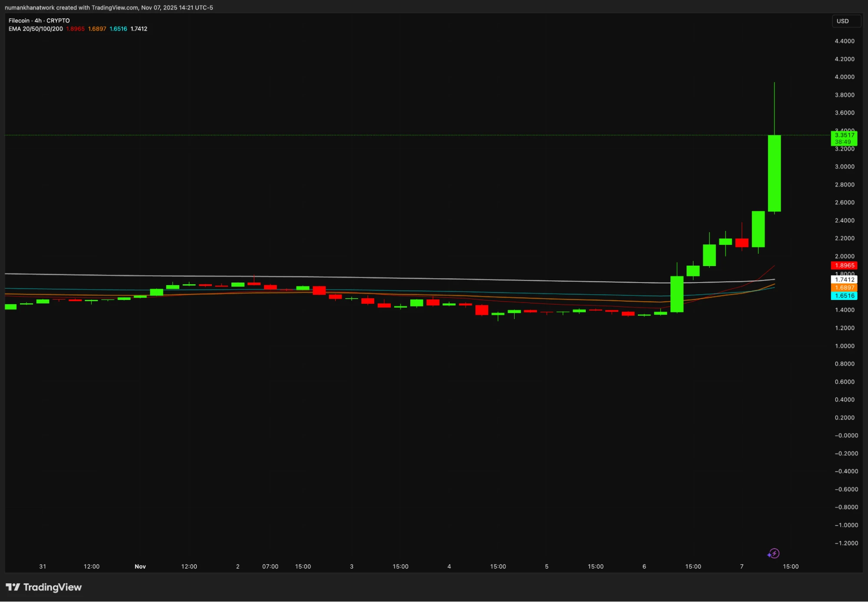Image resolution: width=868 pixels, height=602 pixels.
Task: Click the Nov label on the time axis
Action: 140,566
